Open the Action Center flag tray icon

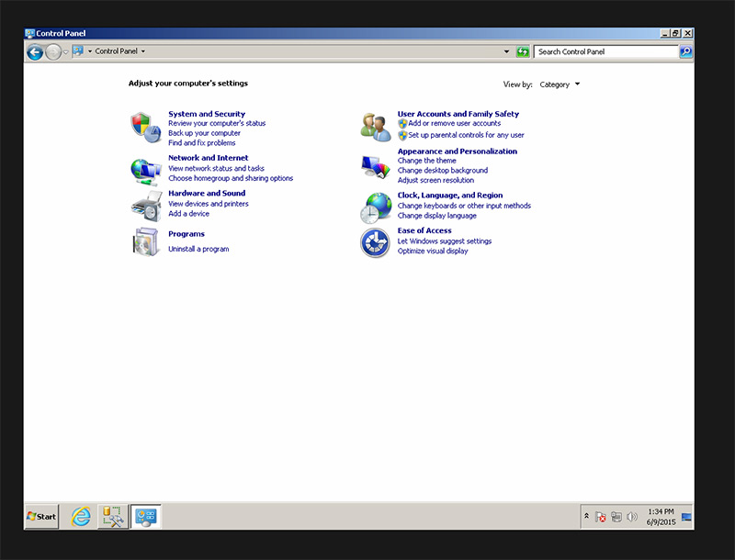click(601, 517)
